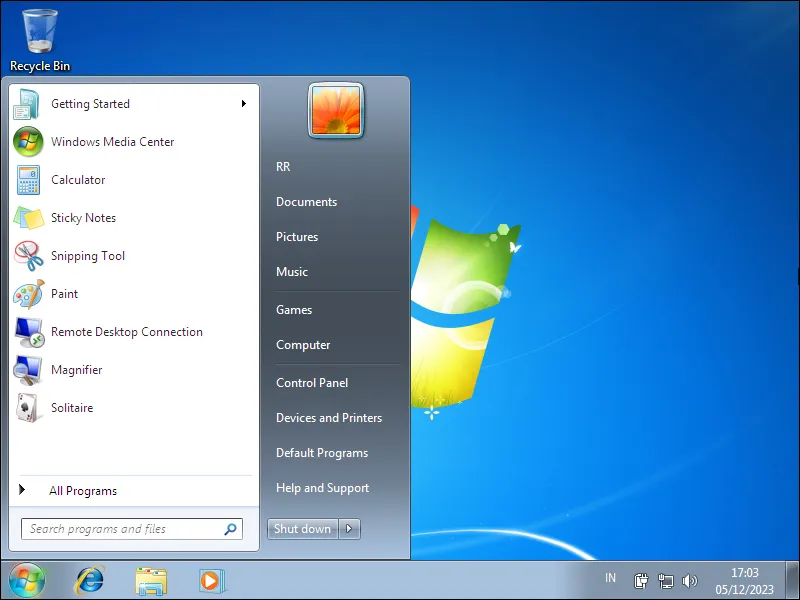Viewport: 800px width, 600px height.
Task: Launch the Magnifier
Action: tap(77, 370)
